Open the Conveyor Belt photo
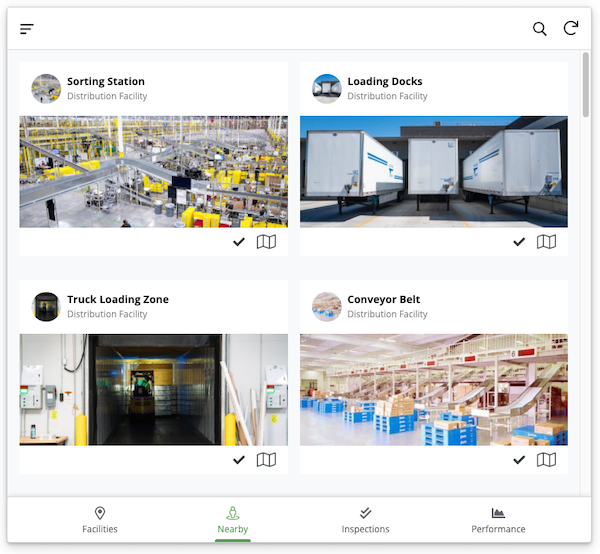The width and height of the screenshot is (600, 554). [434, 390]
